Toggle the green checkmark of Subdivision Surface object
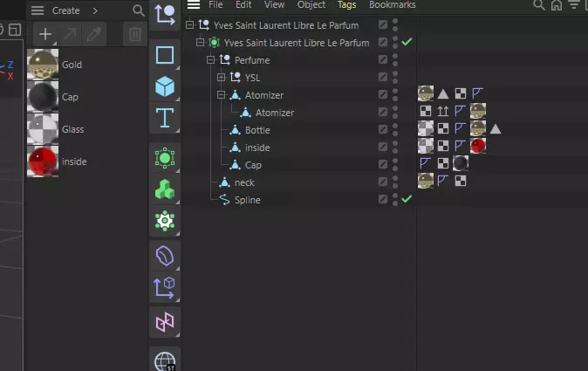Screen dimensions: 588x371 [x=407, y=42]
